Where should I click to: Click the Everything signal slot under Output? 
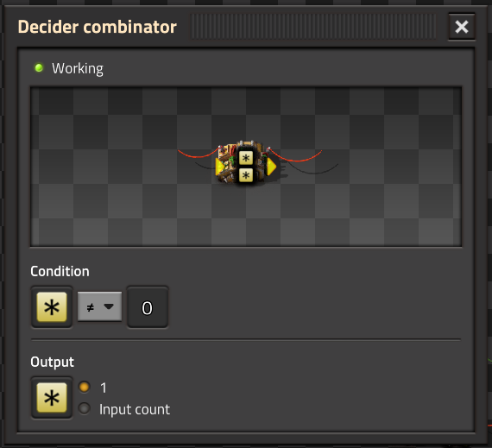click(x=52, y=397)
